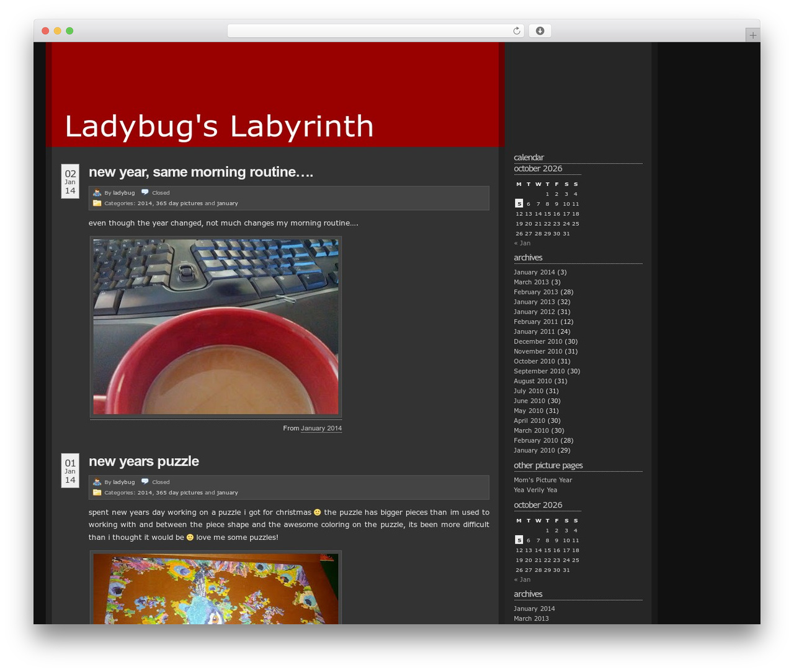The width and height of the screenshot is (794, 672).
Task: Click the jigsaw puzzle photo
Action: point(216,588)
